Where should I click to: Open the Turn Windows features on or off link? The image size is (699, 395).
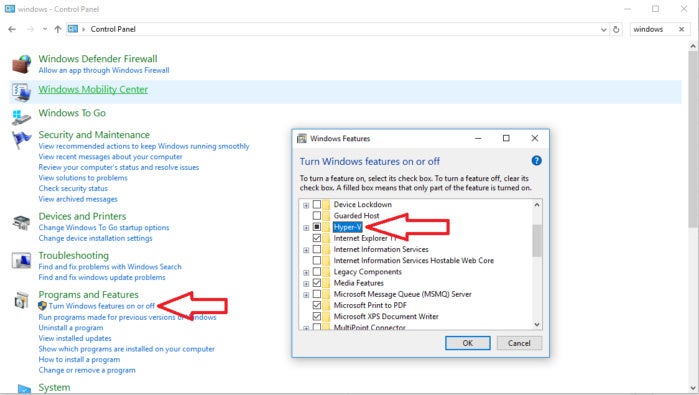tap(102, 306)
